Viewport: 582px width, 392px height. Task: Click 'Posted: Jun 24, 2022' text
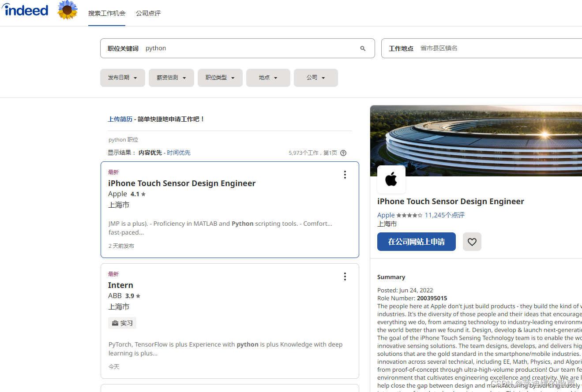pyautogui.click(x=405, y=291)
